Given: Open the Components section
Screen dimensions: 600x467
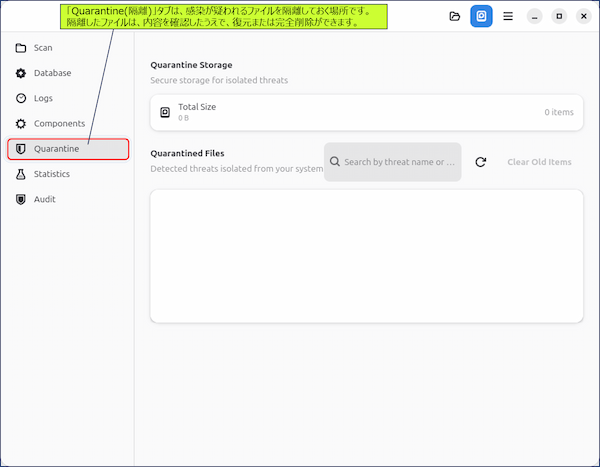Looking at the screenshot, I should [68, 124].
